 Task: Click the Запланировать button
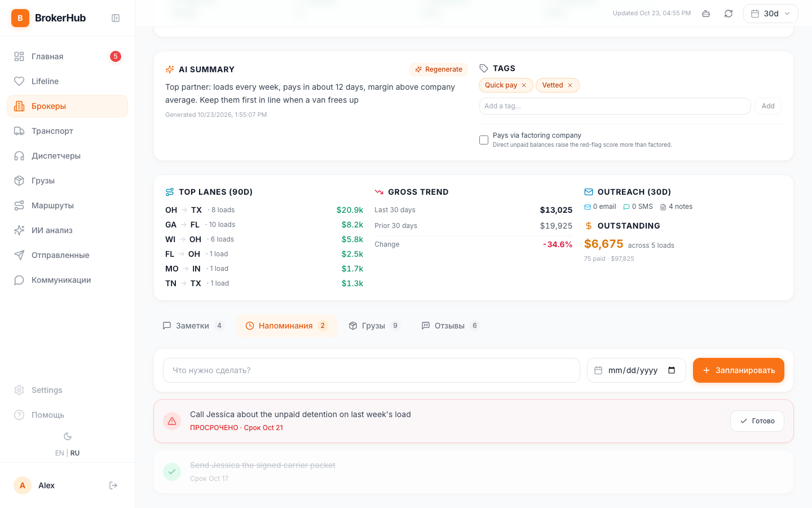tap(739, 370)
